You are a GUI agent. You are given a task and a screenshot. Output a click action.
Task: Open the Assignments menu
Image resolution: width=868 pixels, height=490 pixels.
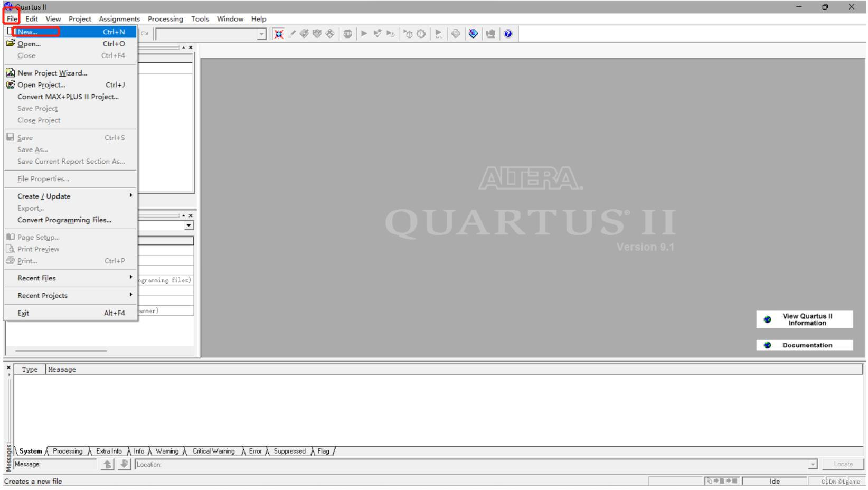tap(119, 19)
